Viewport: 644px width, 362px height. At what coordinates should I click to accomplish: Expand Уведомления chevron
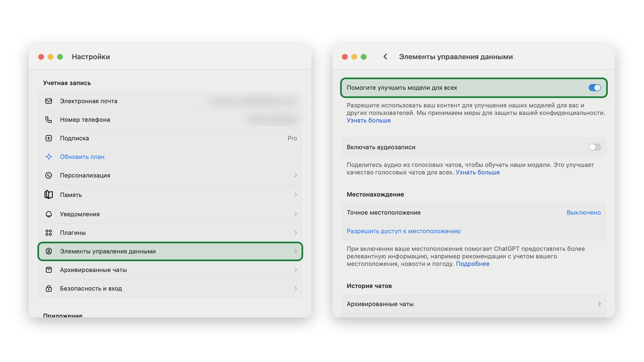295,214
